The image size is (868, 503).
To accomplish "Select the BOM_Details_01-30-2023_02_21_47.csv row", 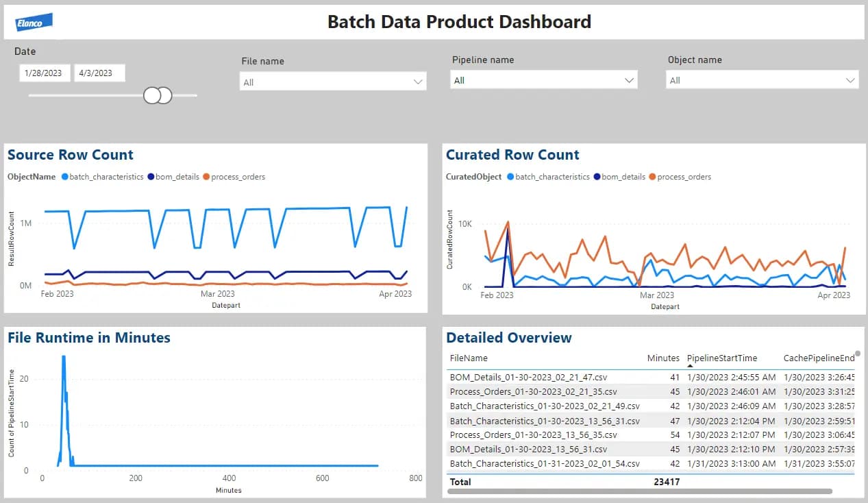I will pos(528,377).
